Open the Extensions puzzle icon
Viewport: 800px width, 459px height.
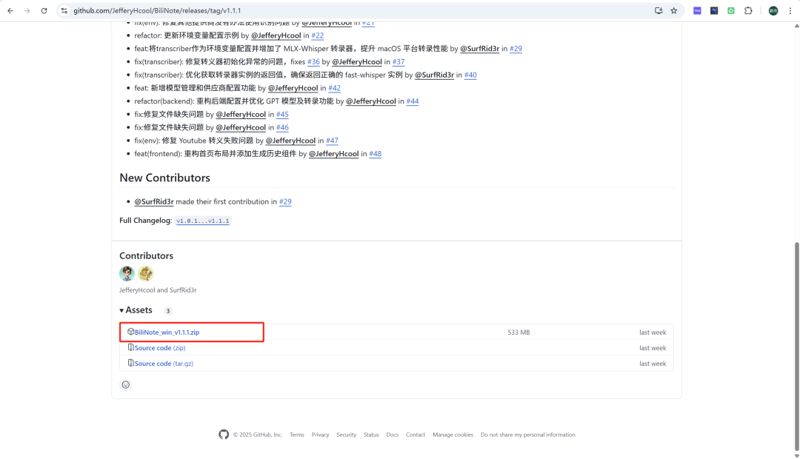click(748, 11)
